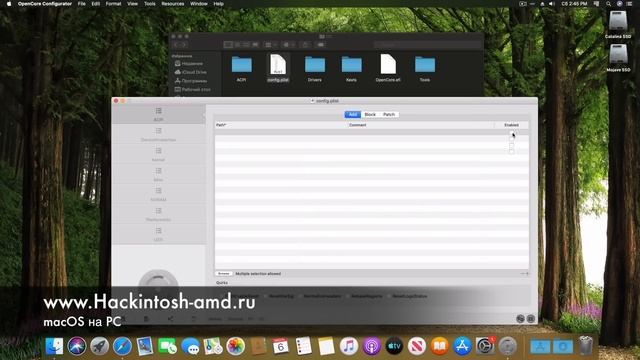
Task: Switch to the Add tab
Action: (353, 114)
